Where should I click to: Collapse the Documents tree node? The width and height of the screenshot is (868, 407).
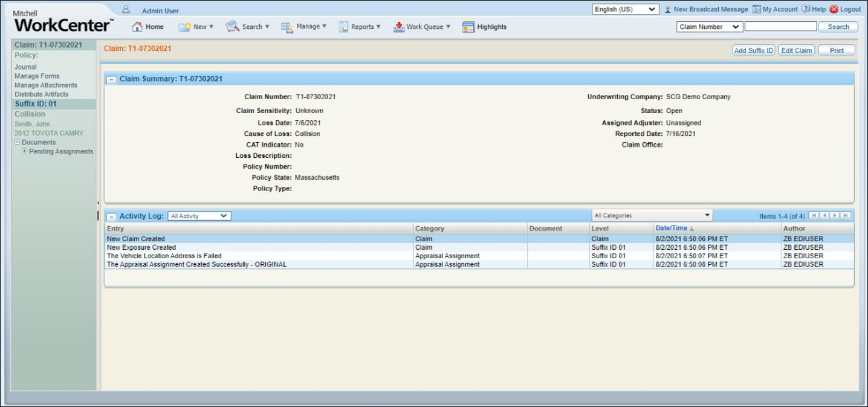point(18,143)
